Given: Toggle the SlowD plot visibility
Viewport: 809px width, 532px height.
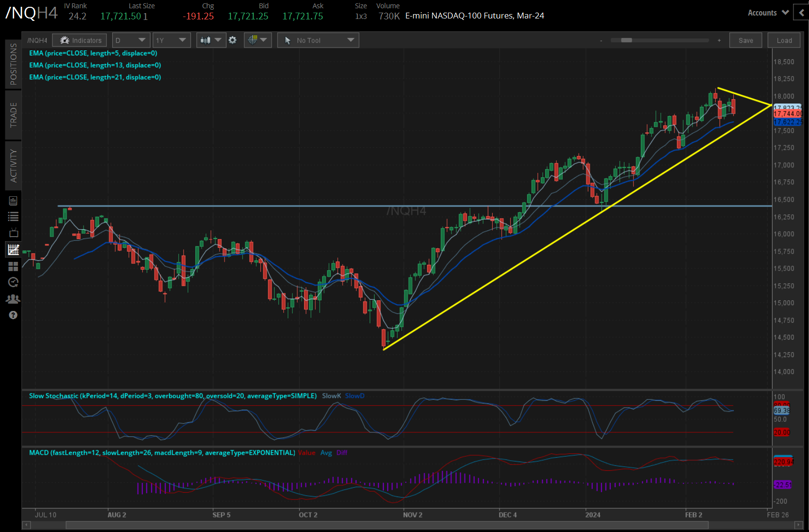Looking at the screenshot, I should [x=355, y=396].
